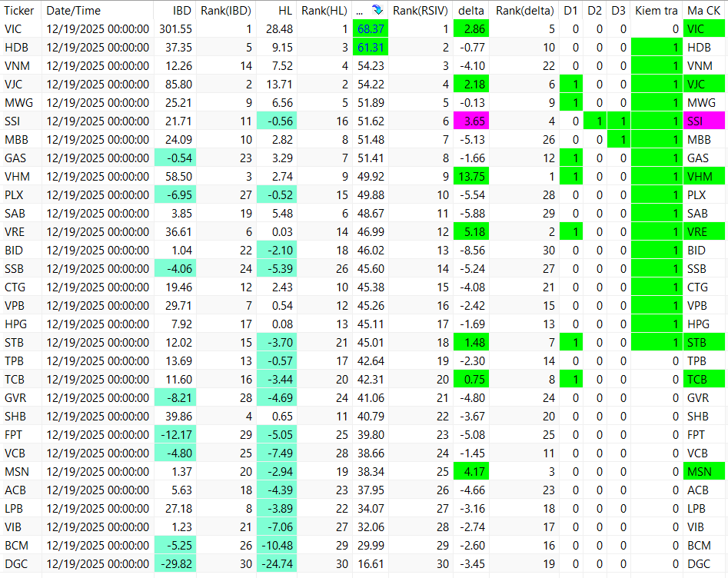Click the IBD value -6.95 in PLX row
Image resolution: width=728 pixels, height=578 pixels.
coord(175,195)
